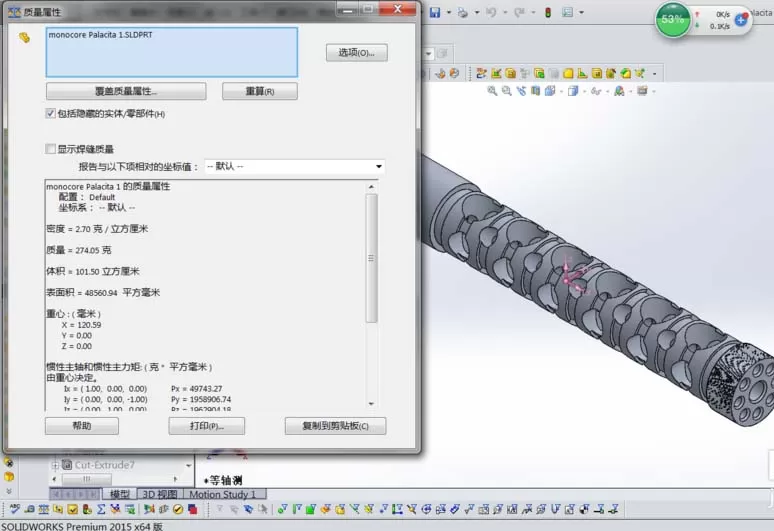The width and height of the screenshot is (774, 531).
Task: Click the Zoom to Fit magnifier icon
Action: (492, 91)
